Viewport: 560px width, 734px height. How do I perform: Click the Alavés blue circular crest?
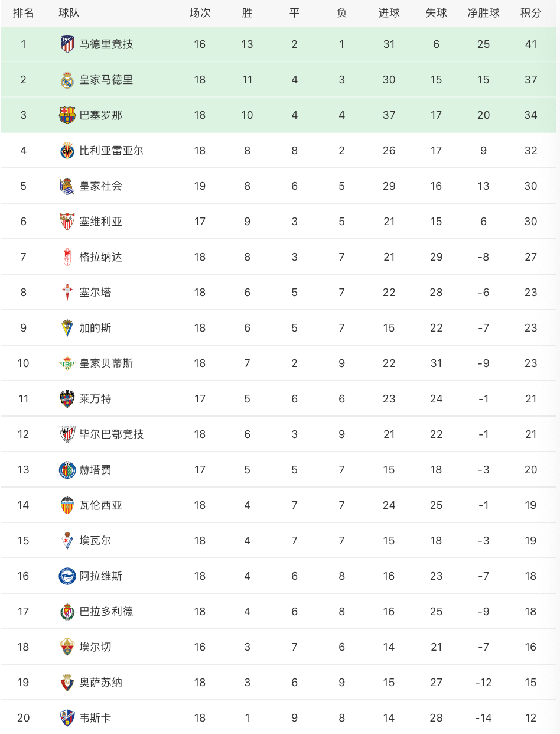pyautogui.click(x=67, y=576)
